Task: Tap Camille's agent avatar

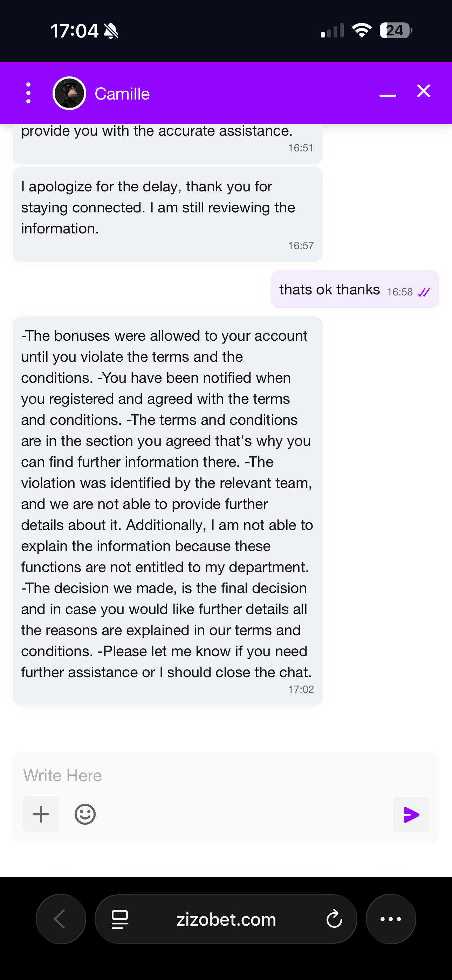Action: coord(69,93)
